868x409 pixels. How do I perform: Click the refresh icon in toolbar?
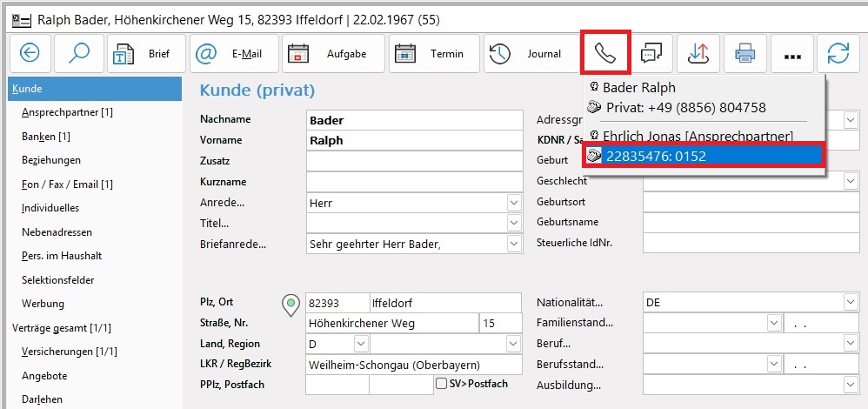838,54
